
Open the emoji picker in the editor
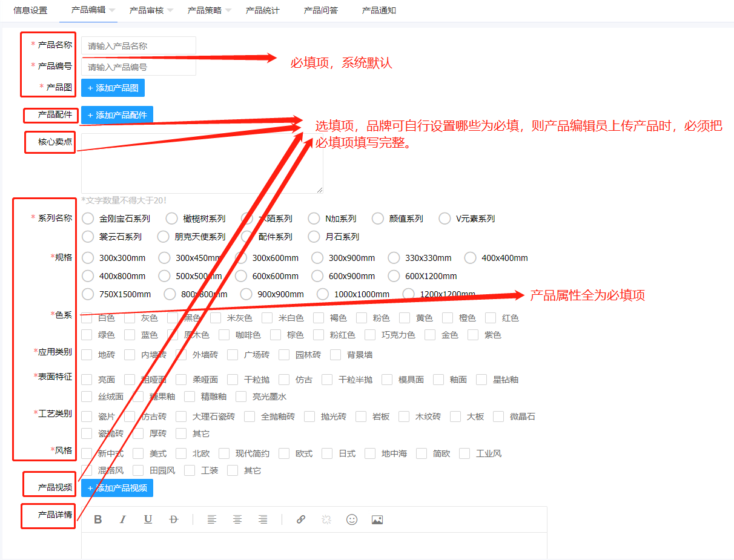pos(352,519)
